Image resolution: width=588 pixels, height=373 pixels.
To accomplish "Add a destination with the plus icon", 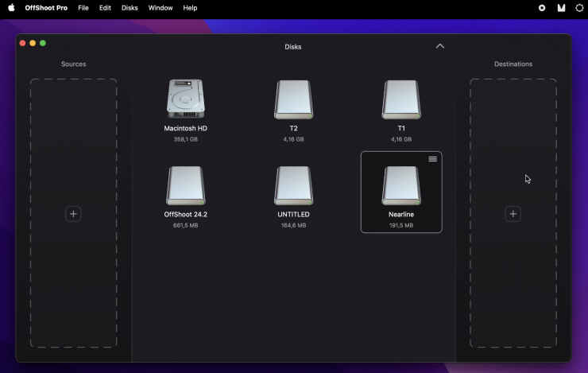I will (513, 214).
